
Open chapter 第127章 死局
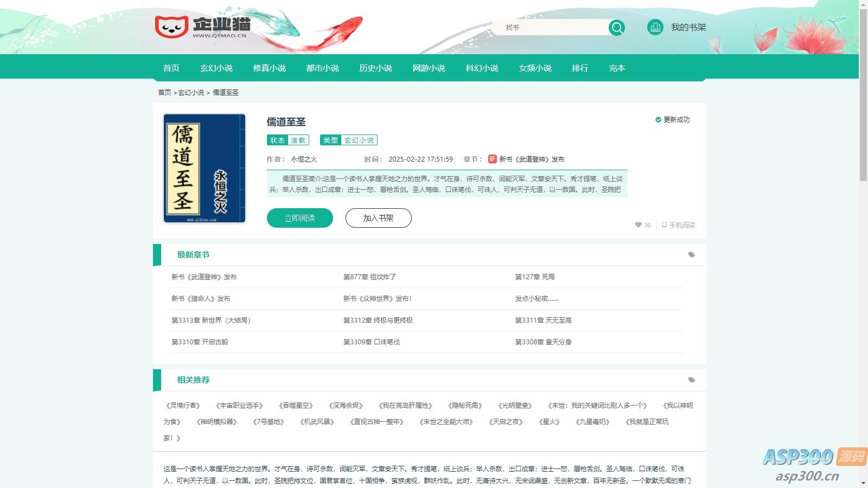click(535, 277)
